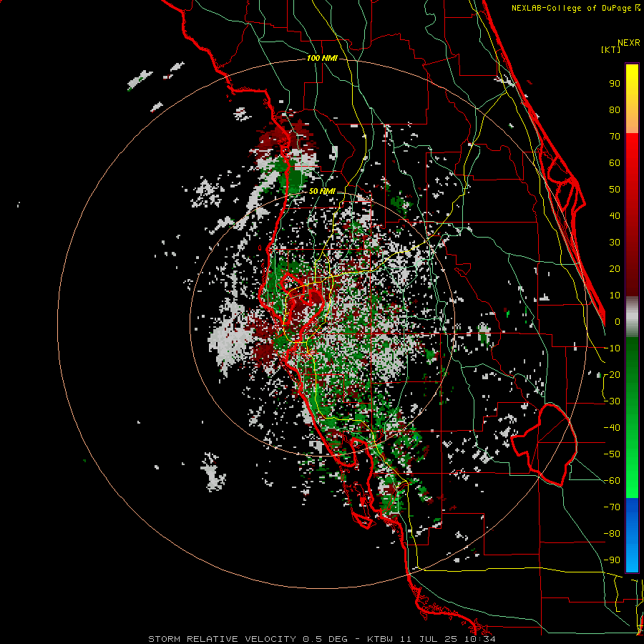Click the -70 scale label
644x644 pixels.
click(x=612, y=507)
